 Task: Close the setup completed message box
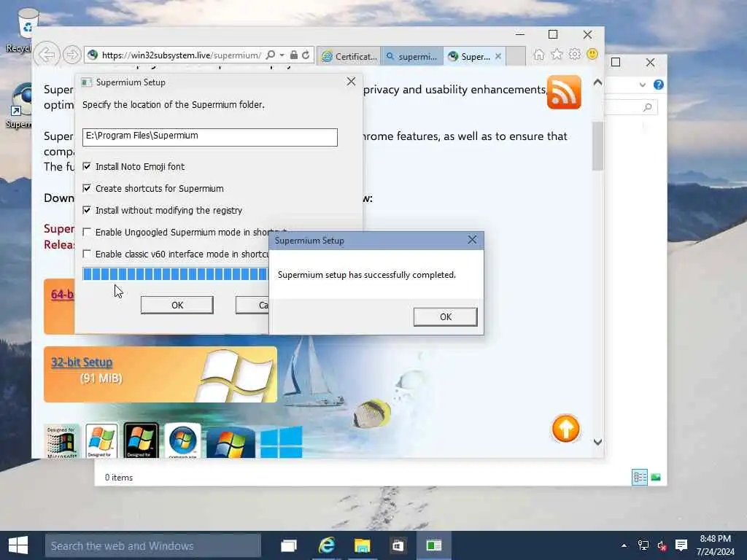(472, 240)
